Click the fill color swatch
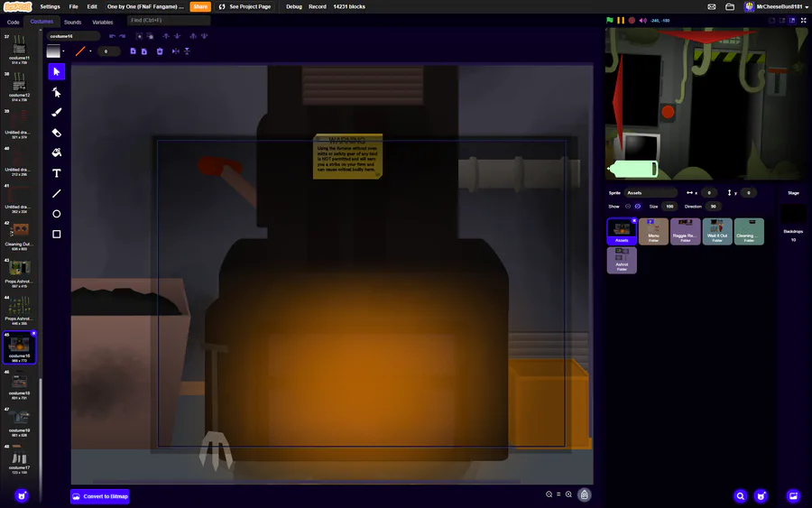Screen dimensions: 812x508 53,51
